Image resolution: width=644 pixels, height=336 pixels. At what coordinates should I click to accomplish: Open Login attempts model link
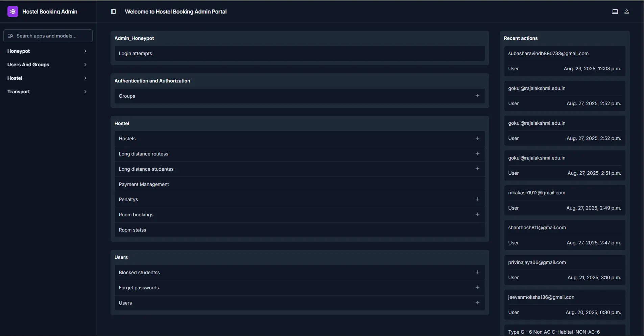point(135,53)
